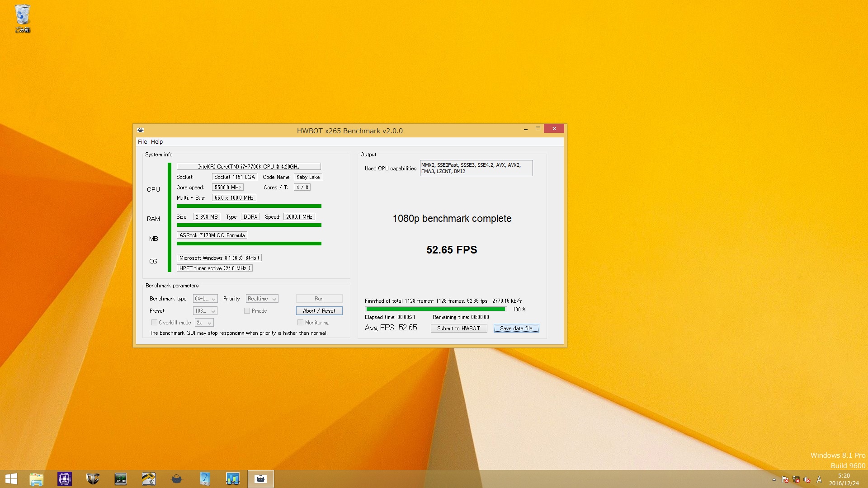Open the OC shield taskbar icon

(x=93, y=479)
